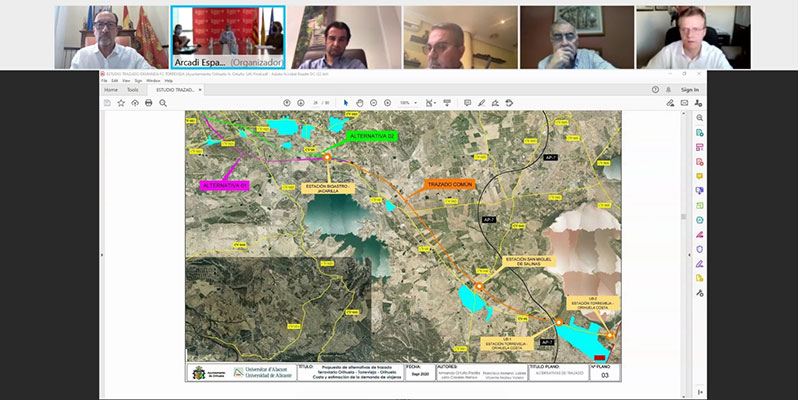Pick the Highlight text pen tool
The height and width of the screenshot is (400, 800).
tap(481, 102)
